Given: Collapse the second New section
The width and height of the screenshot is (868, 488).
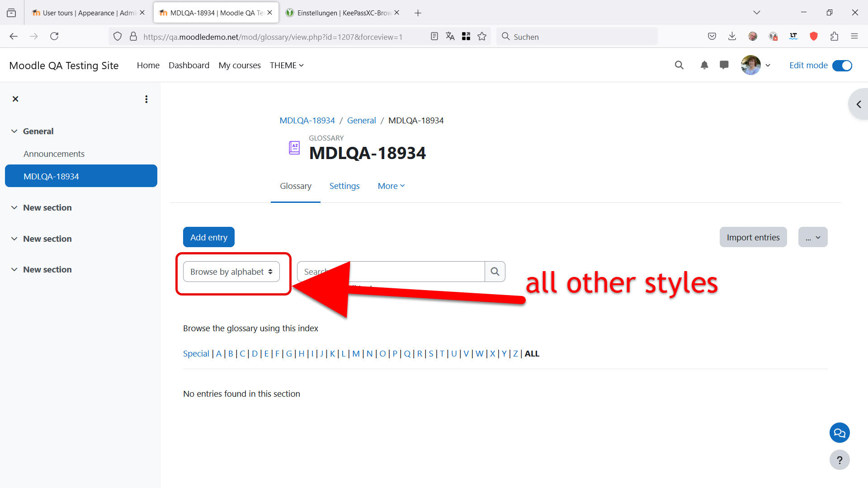Looking at the screenshot, I should click(x=14, y=239).
